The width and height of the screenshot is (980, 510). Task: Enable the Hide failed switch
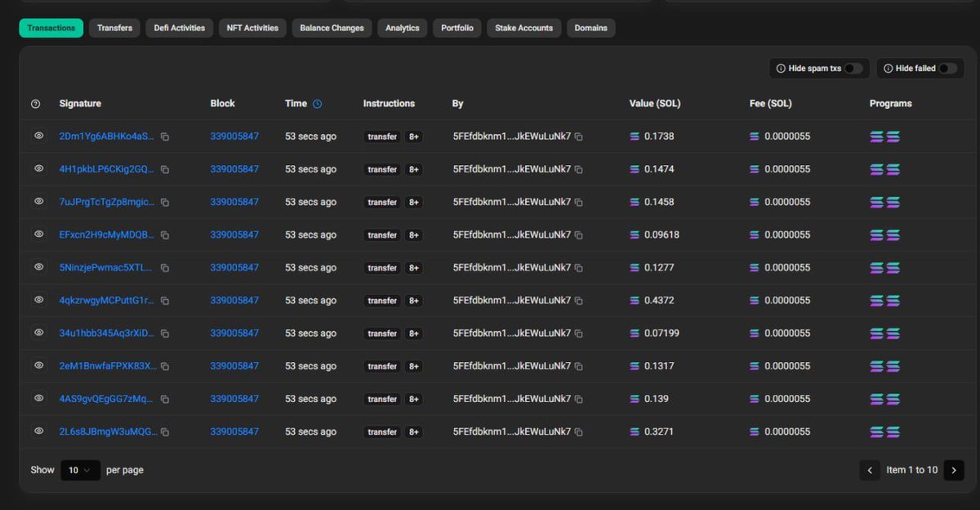click(x=947, y=69)
